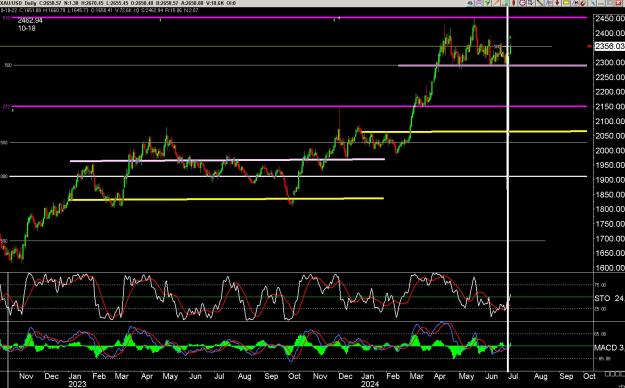This screenshot has height=388, width=625.
Task: Click the 2024 year label
Action: click(370, 384)
